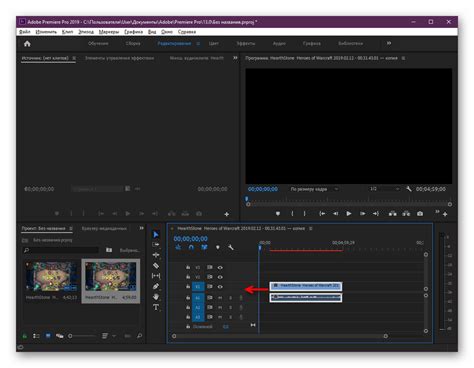Switch to the Color workspace
Screen dimensions: 474x368
point(213,43)
